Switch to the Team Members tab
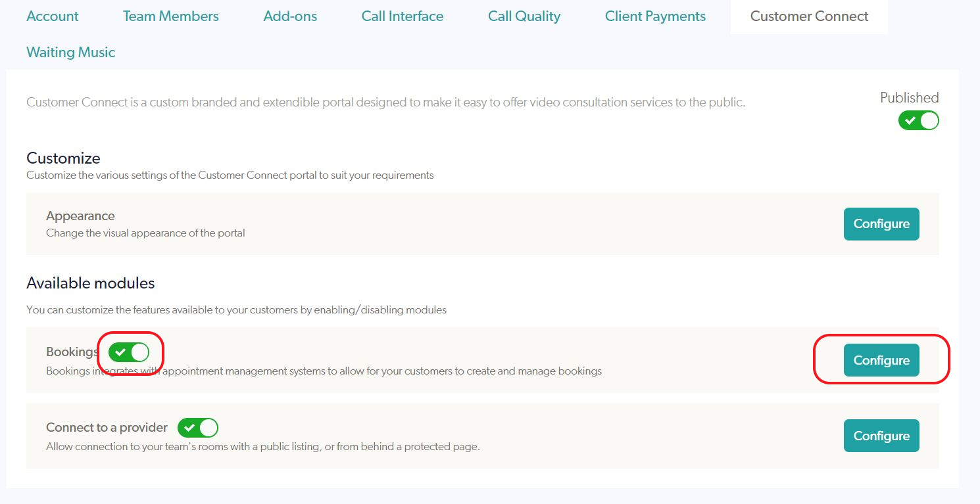The height and width of the screenshot is (504, 980). [x=171, y=16]
